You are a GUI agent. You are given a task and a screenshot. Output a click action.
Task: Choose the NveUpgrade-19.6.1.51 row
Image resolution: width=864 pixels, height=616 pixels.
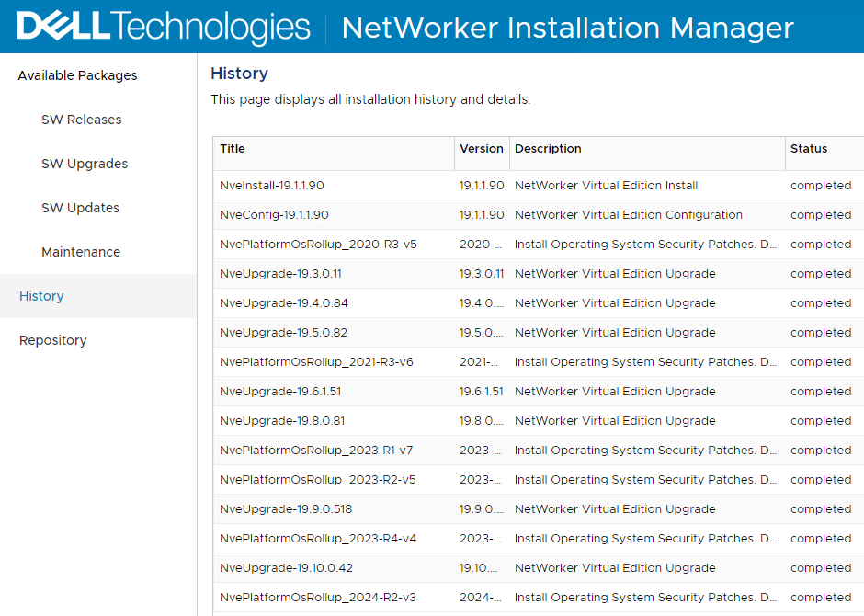point(280,392)
